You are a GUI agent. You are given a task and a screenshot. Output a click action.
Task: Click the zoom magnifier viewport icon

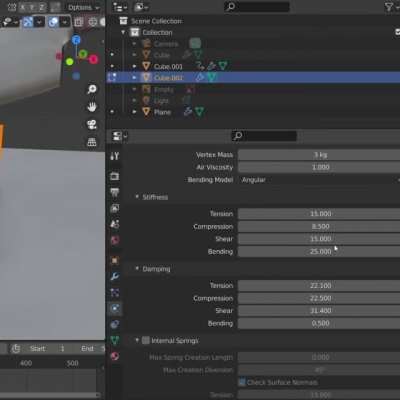92,89
